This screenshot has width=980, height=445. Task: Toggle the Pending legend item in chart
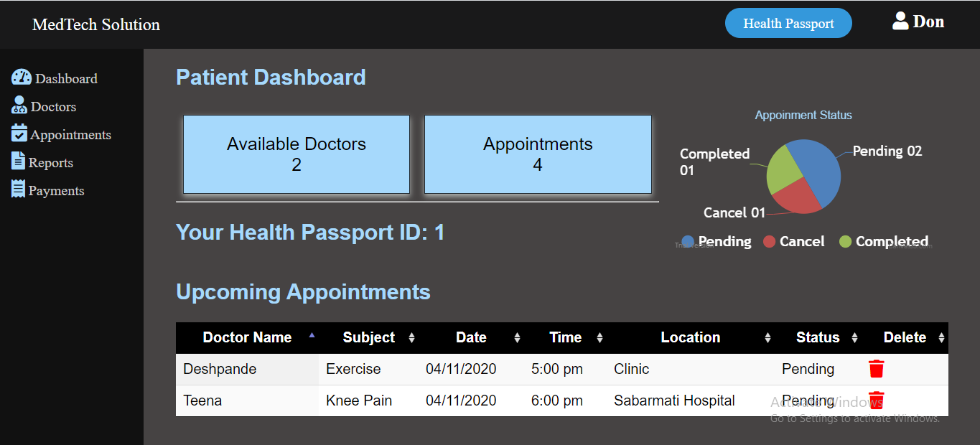click(x=717, y=242)
